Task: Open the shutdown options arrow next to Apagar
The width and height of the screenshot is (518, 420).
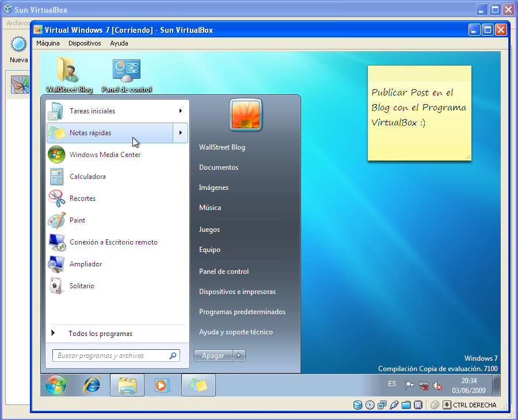Action: tap(239, 356)
